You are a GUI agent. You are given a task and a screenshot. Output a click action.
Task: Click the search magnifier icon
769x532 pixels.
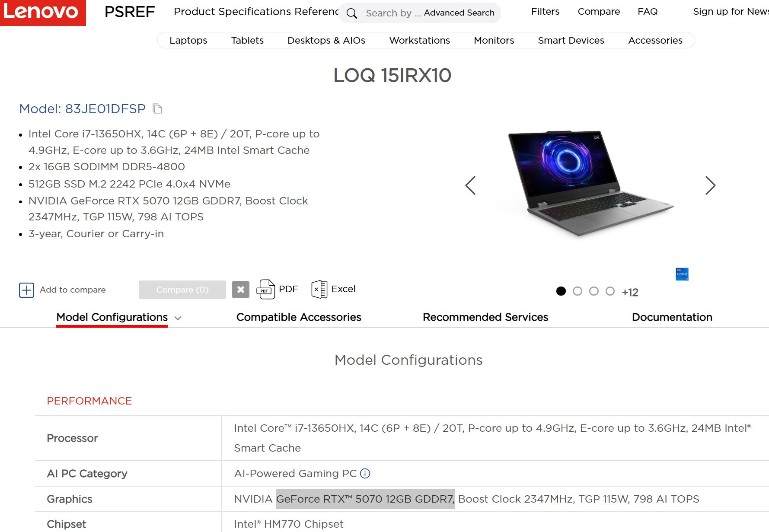click(352, 13)
